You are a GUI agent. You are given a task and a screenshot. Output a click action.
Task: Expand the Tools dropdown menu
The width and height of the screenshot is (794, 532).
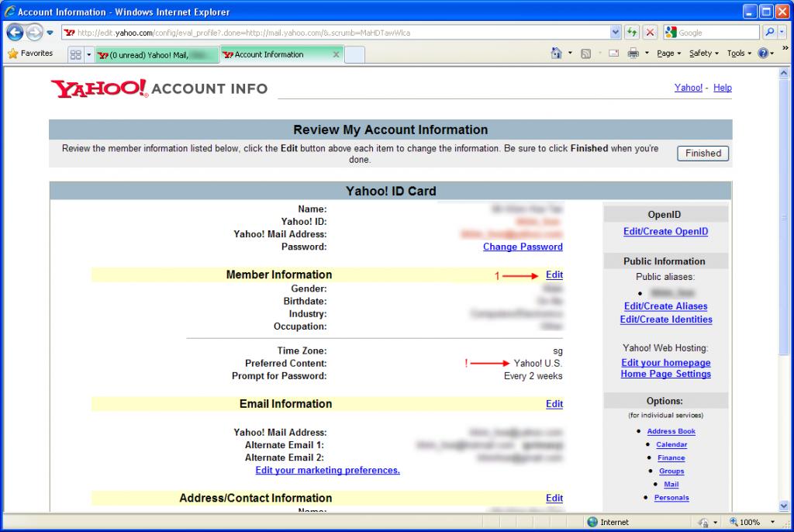[739, 54]
